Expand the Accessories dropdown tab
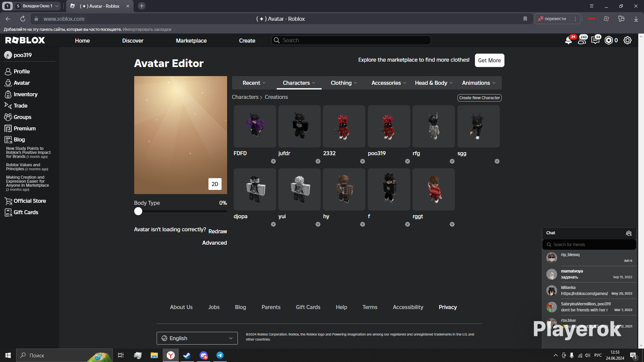Image resolution: width=644 pixels, height=362 pixels. pos(389,83)
